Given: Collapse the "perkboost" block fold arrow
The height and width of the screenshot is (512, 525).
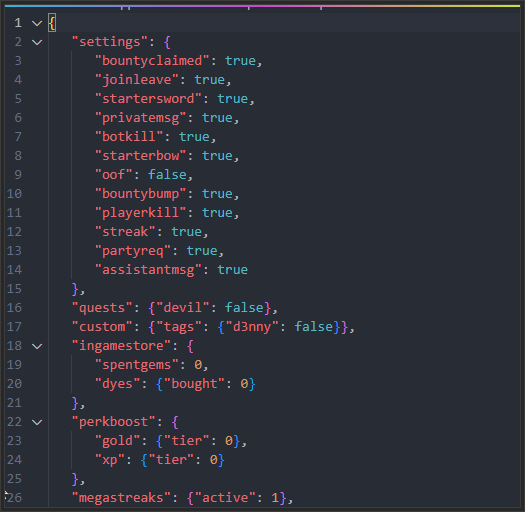Looking at the screenshot, I should pyautogui.click(x=37, y=422).
